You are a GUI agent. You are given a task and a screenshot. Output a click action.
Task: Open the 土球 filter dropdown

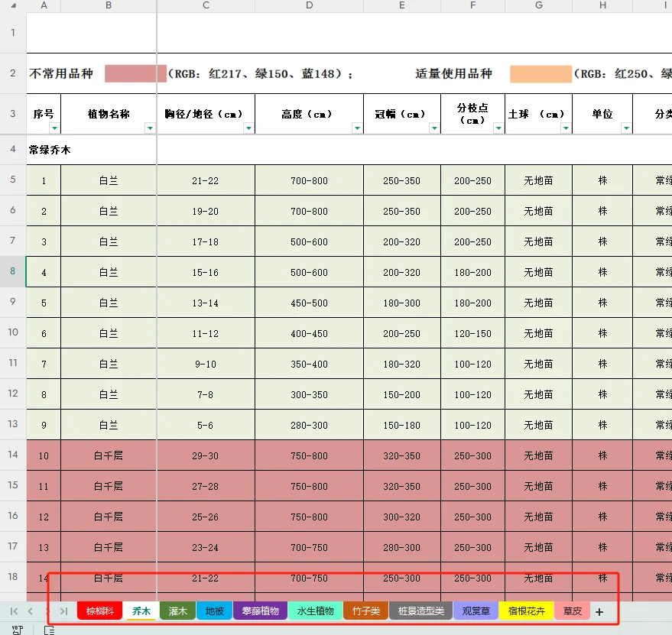tap(566, 128)
